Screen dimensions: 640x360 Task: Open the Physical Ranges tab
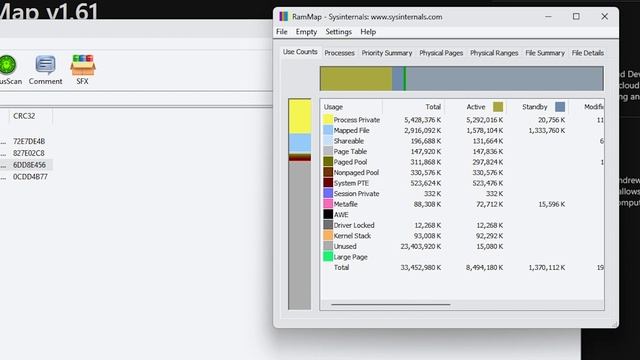tap(494, 53)
